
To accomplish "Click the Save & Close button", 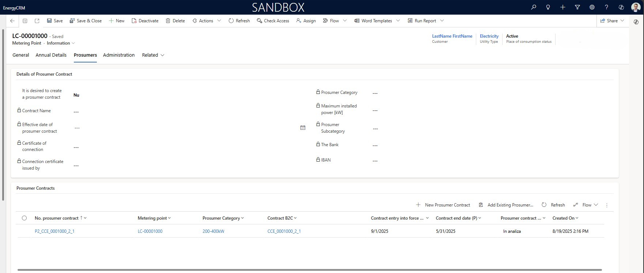I will [x=86, y=21].
